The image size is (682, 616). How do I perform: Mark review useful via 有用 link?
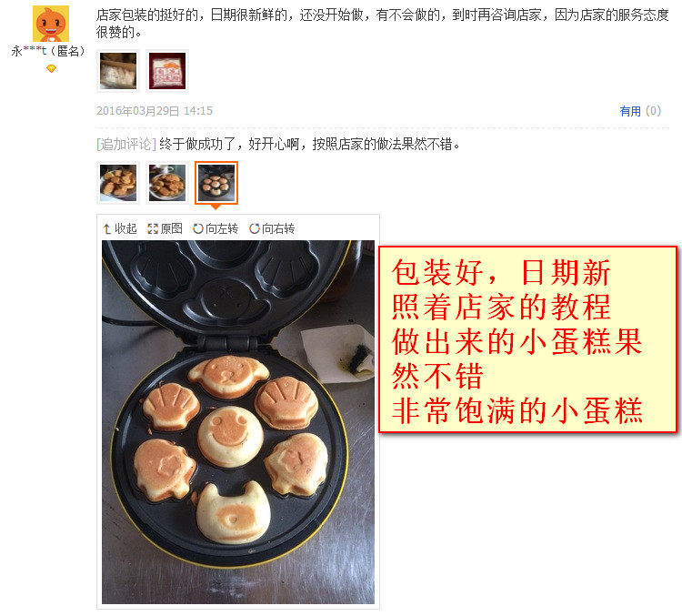(x=630, y=111)
